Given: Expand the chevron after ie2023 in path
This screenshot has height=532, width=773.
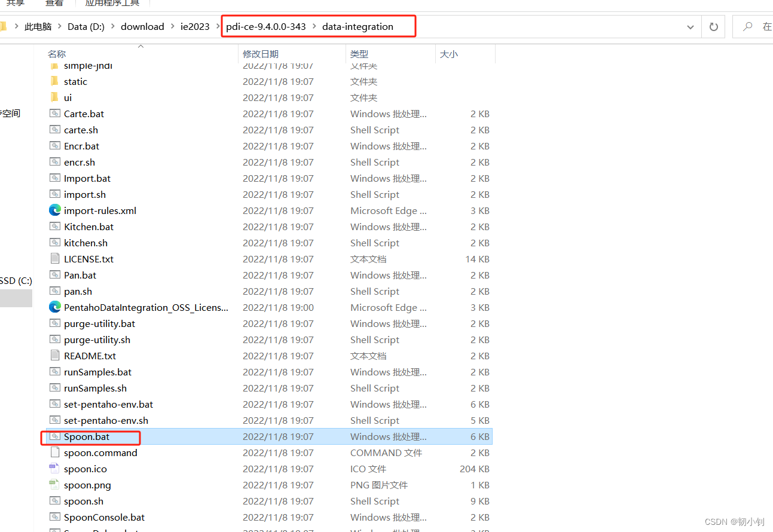Looking at the screenshot, I should point(218,27).
